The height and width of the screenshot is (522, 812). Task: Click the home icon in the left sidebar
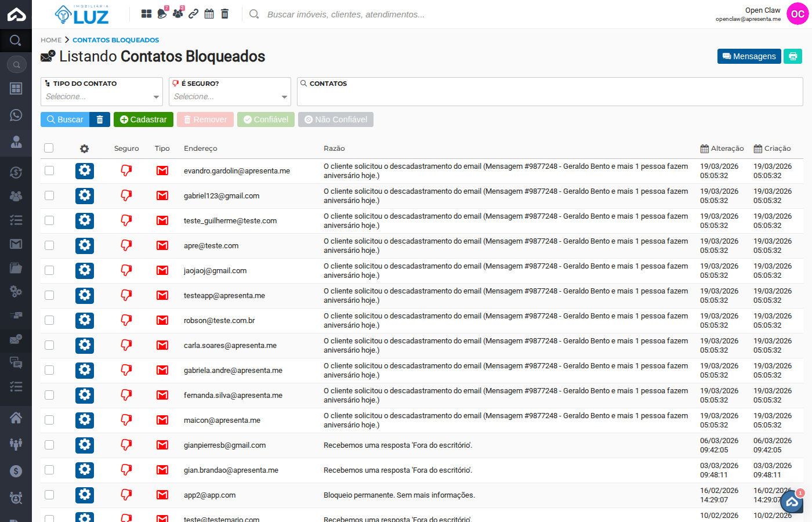(x=16, y=417)
